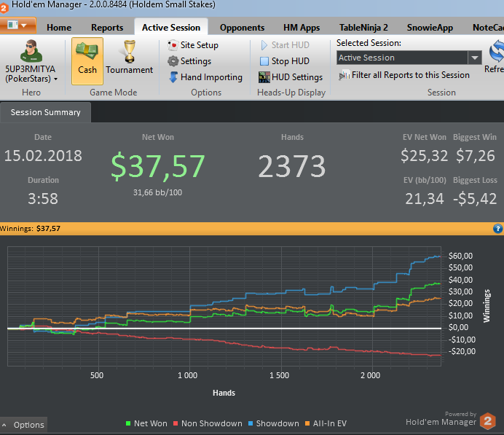This screenshot has width=504, height=435.
Task: Switch to Tournament game mode
Action: pyautogui.click(x=129, y=58)
